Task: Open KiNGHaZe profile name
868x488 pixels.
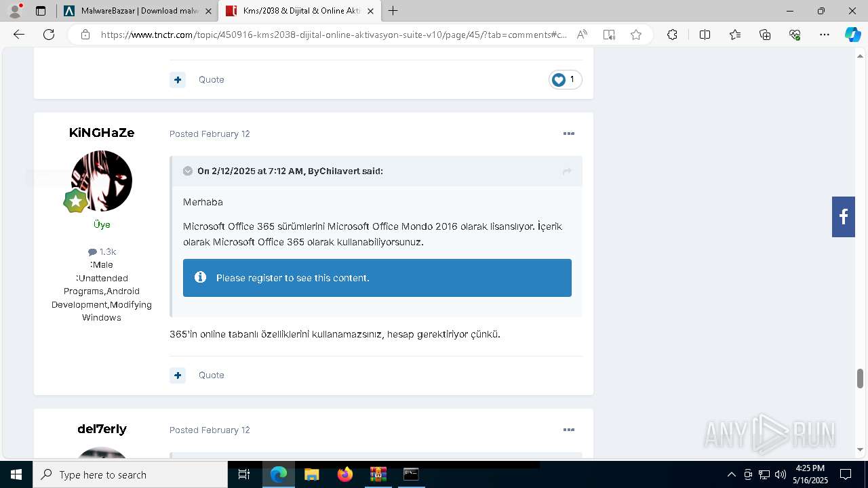Action: [x=102, y=132]
